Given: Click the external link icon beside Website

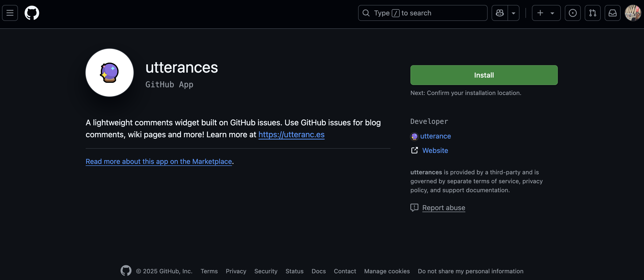Looking at the screenshot, I should click(x=414, y=150).
